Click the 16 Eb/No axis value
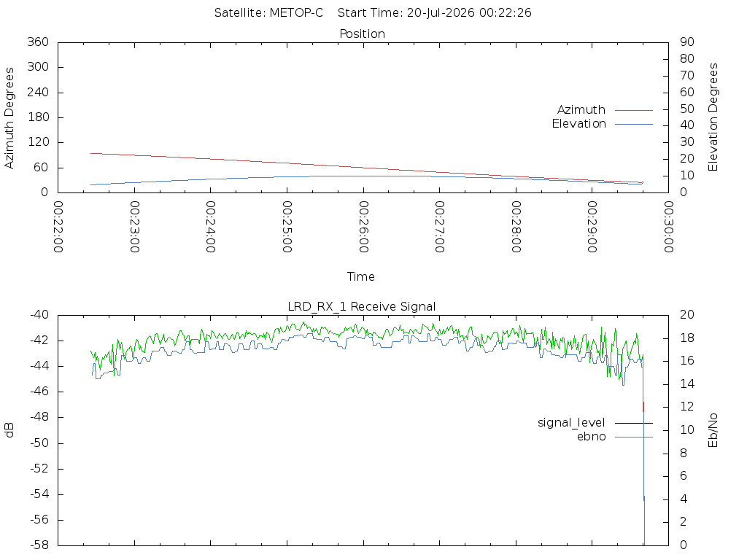Screen dimensions: 747x560 click(687, 361)
